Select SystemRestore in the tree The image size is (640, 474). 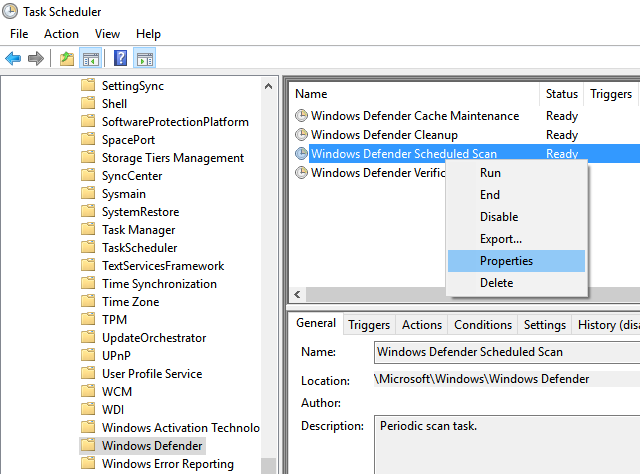tap(140, 211)
